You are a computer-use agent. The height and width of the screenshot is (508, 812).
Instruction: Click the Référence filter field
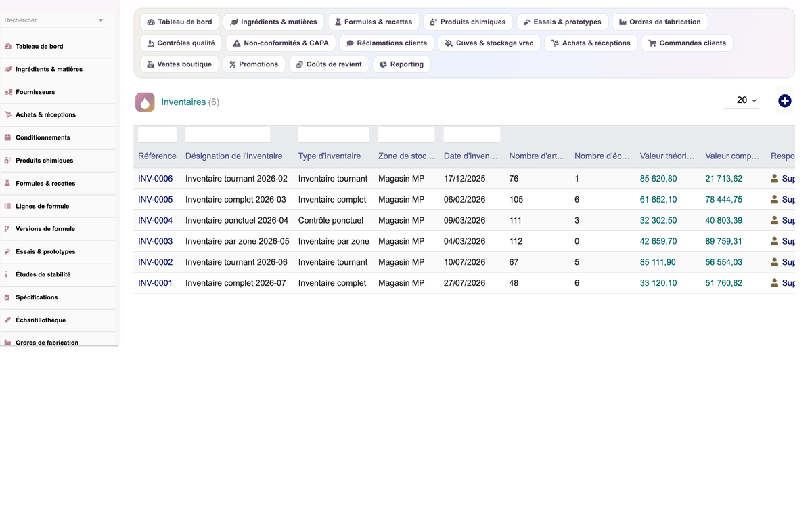(157, 134)
